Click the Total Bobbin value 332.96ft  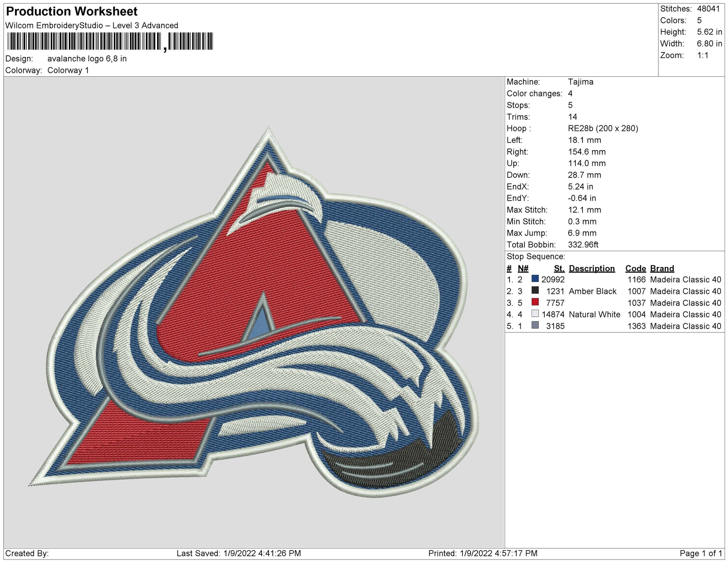583,245
